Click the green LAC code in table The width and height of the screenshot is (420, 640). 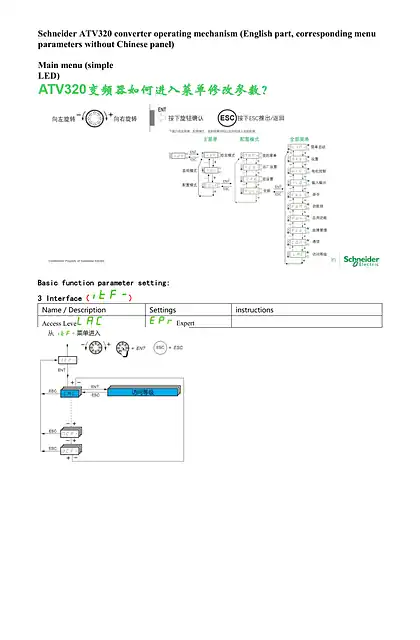click(89, 321)
